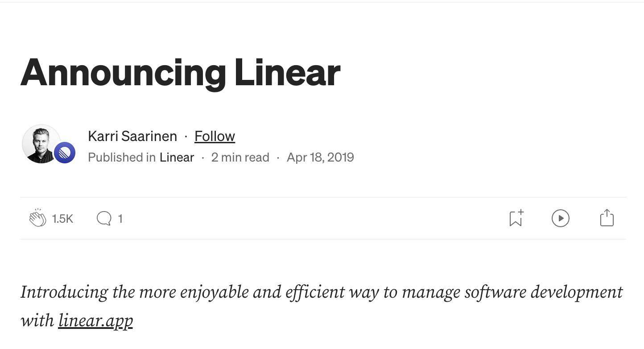Share the article using the share icon
Screen dimensions: 644x349
607,218
